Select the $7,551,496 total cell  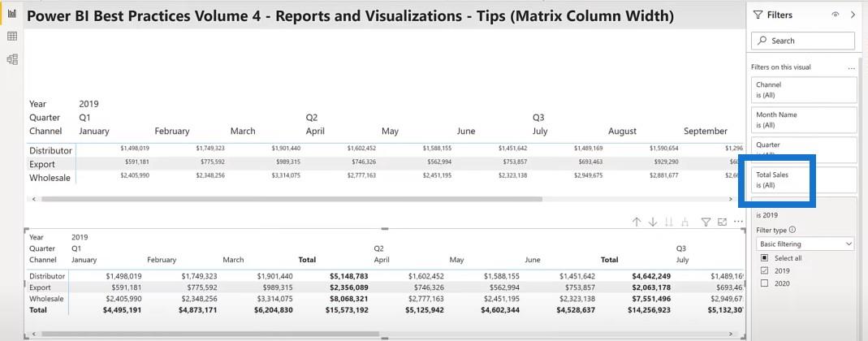click(x=651, y=299)
